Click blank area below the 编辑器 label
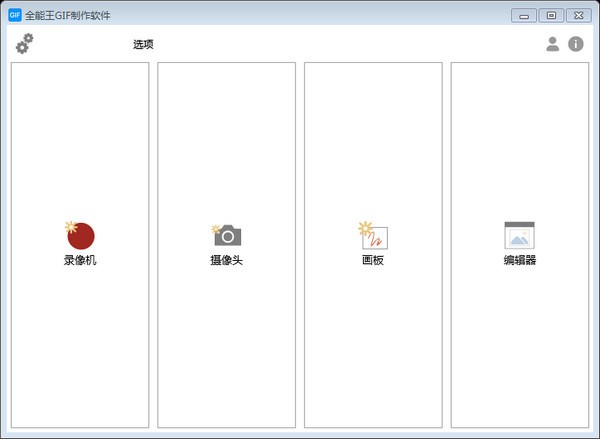Screen dimensions: 600x439 pyautogui.click(x=520, y=344)
